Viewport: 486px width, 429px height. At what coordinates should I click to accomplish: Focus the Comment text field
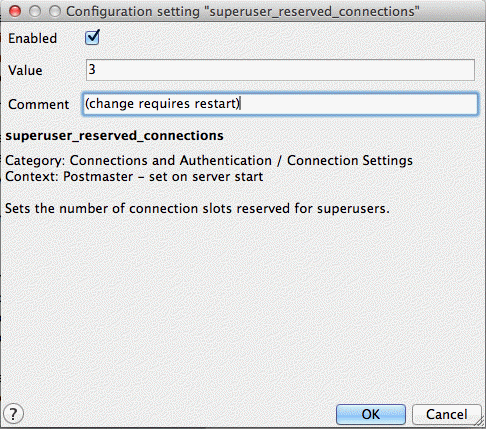point(280,104)
